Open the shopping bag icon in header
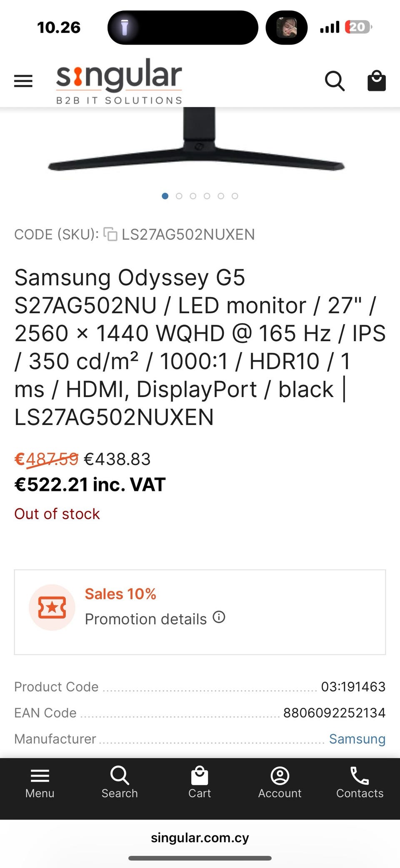 click(376, 81)
